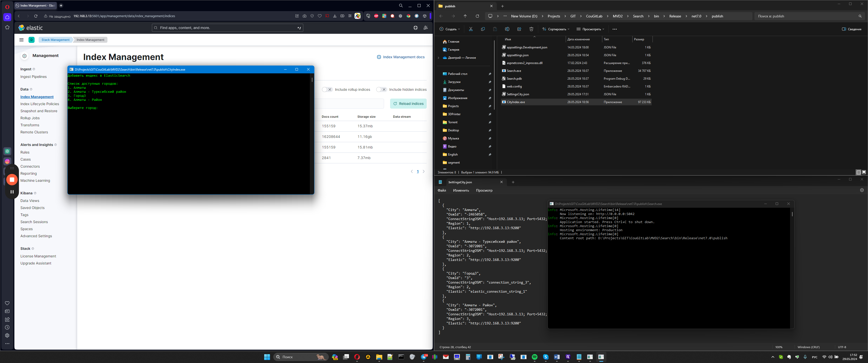This screenshot has width=868, height=363.
Task: Toggle Include rollup indices switch
Action: pos(327,89)
